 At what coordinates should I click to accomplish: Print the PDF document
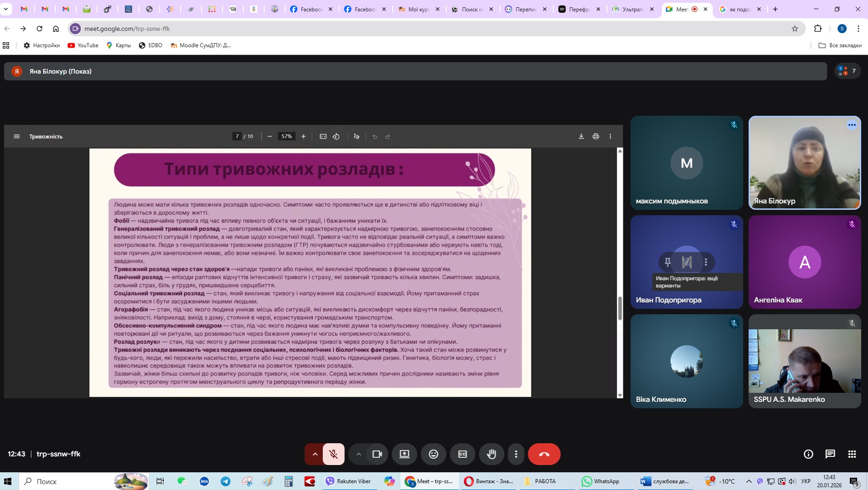click(x=596, y=136)
